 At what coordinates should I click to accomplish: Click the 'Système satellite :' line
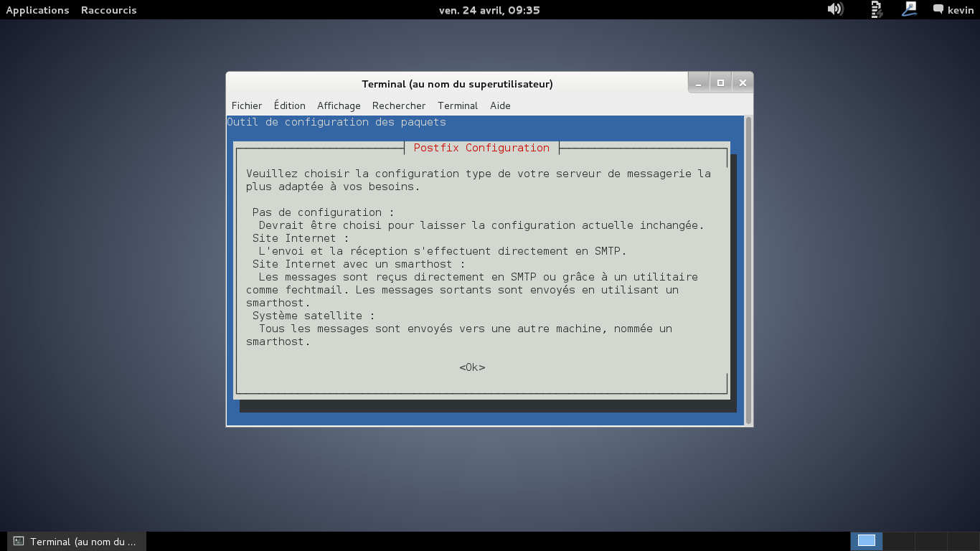coord(314,316)
